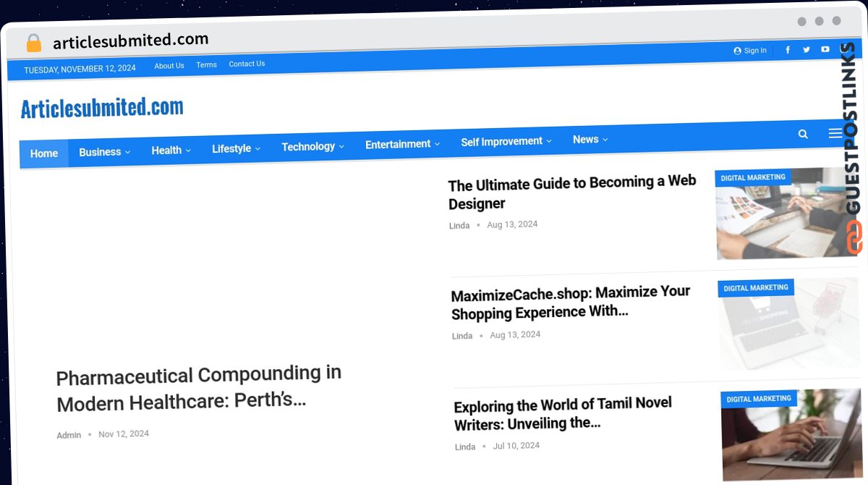Open the MaximizeCache.shop article headline
The width and height of the screenshot is (868, 485).
tap(571, 303)
